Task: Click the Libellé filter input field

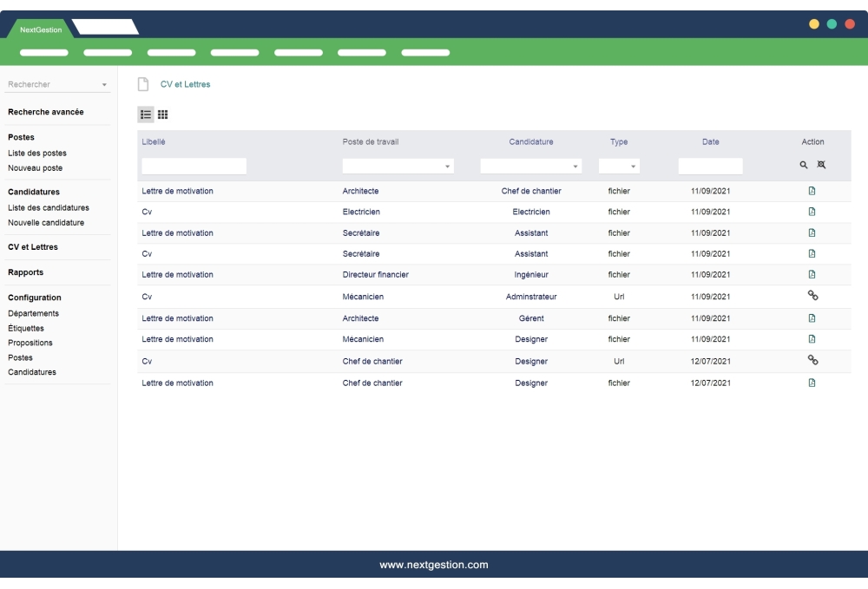Action: pyautogui.click(x=194, y=166)
